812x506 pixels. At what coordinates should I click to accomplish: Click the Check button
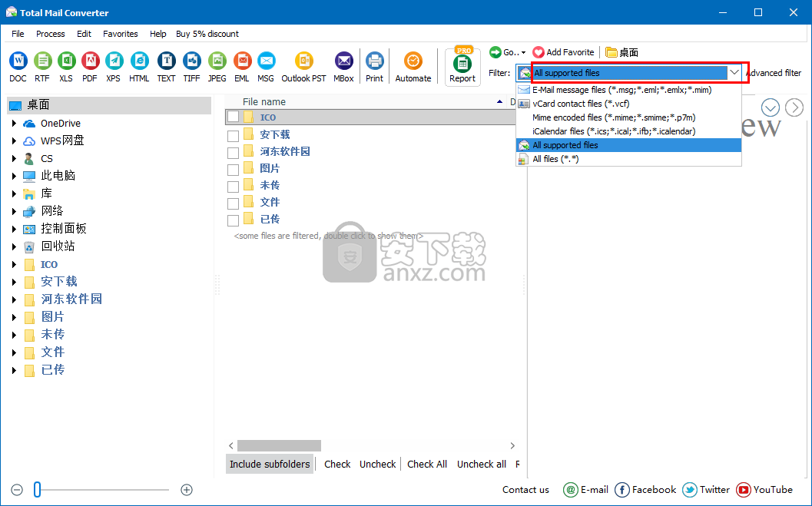338,464
